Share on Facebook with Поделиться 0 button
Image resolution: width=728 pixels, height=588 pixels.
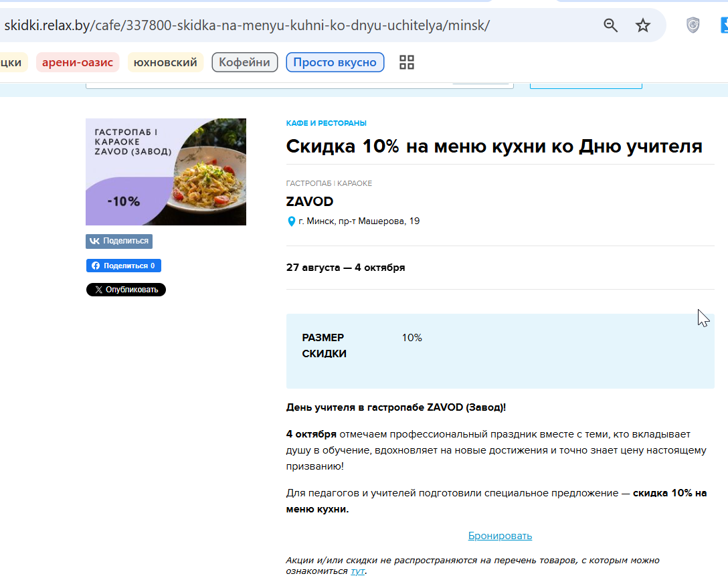tap(124, 266)
